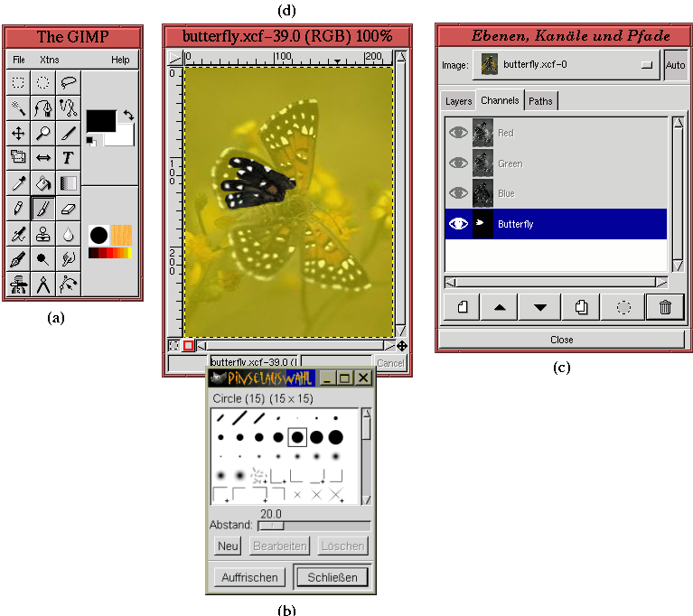Select the Text tool
Screen dimensions: 693x616
[69, 158]
